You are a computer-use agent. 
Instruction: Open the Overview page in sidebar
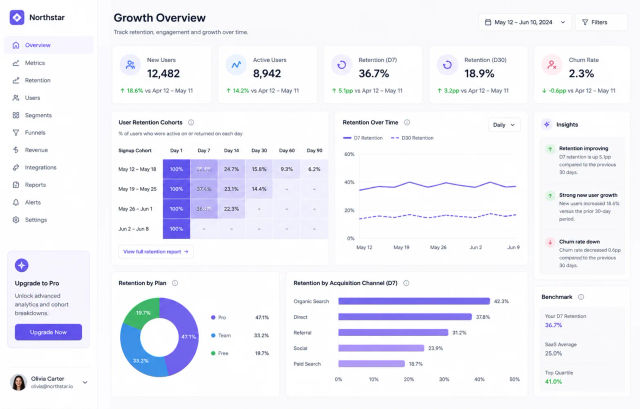tap(49, 45)
